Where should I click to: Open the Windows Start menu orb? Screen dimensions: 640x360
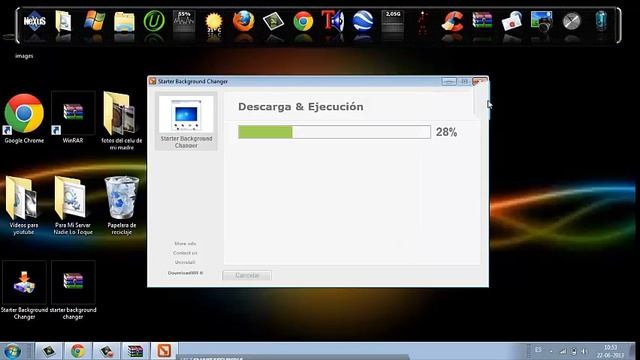(12, 351)
